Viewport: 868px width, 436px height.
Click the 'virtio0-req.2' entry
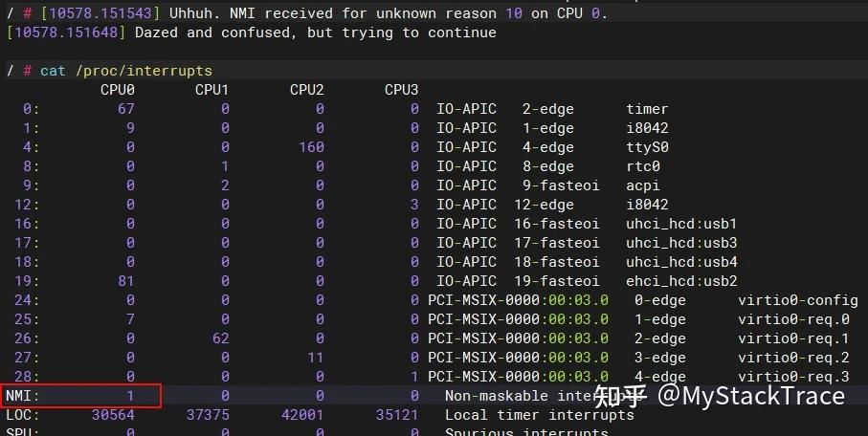pos(793,358)
